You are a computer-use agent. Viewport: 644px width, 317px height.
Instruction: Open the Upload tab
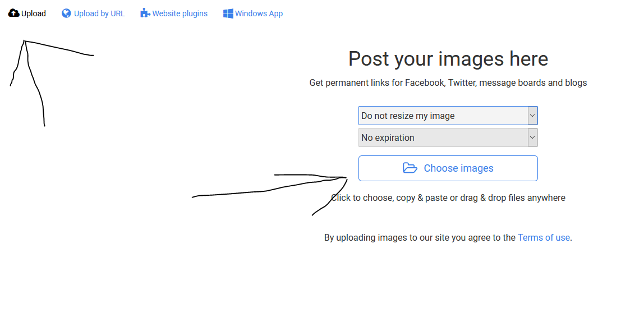coord(27,13)
